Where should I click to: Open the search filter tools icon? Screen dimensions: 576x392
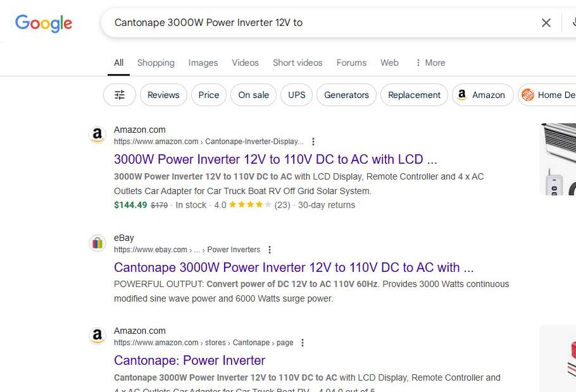(120, 95)
